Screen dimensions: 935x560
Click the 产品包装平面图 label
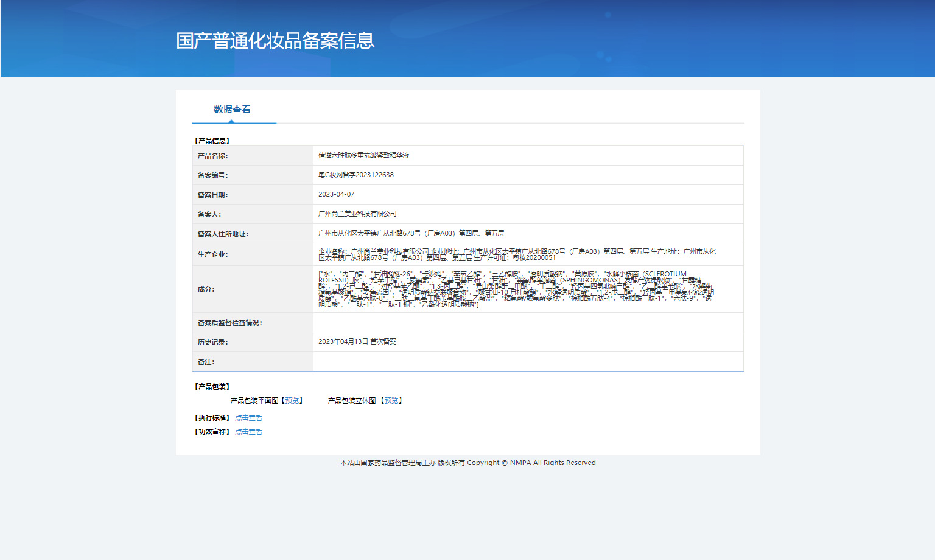tap(254, 401)
